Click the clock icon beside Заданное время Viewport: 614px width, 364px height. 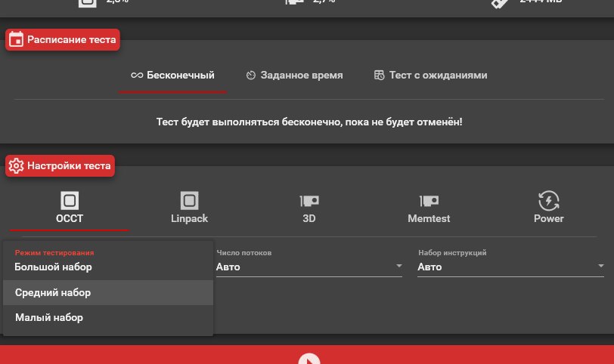click(250, 75)
